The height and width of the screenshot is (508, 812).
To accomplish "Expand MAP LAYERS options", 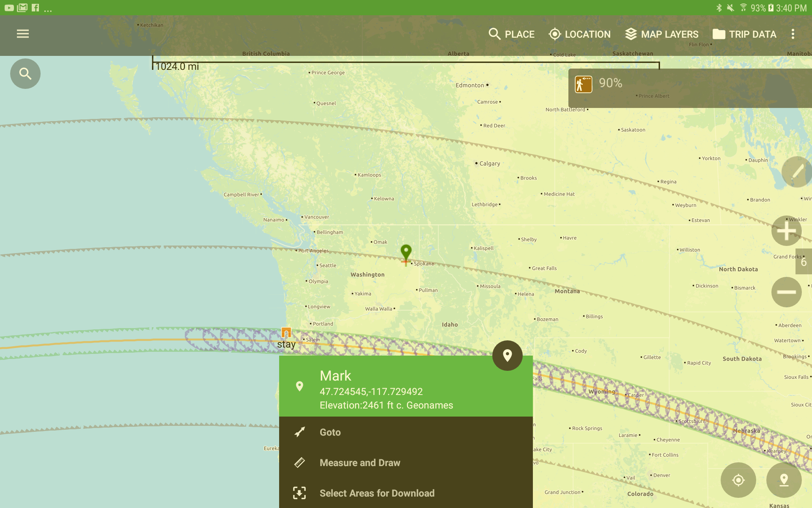I will point(662,34).
